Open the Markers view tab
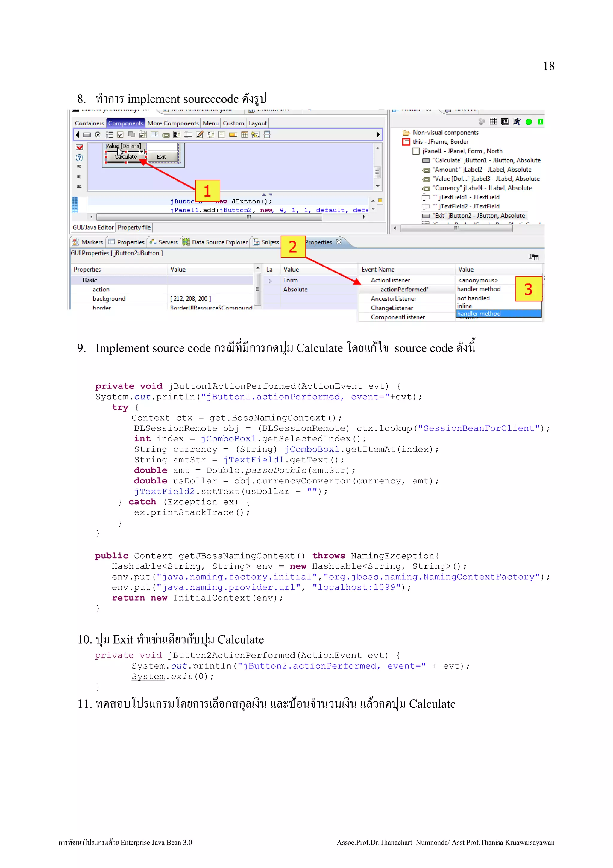The image size is (613, 868). (x=88, y=242)
